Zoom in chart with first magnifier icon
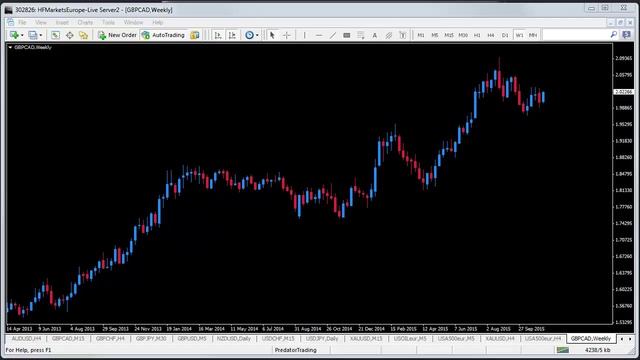 pyautogui.click(x=218, y=35)
